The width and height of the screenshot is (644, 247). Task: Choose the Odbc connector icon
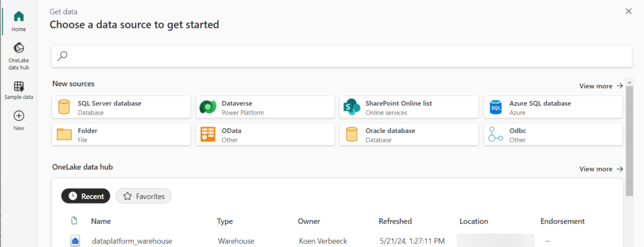point(496,135)
